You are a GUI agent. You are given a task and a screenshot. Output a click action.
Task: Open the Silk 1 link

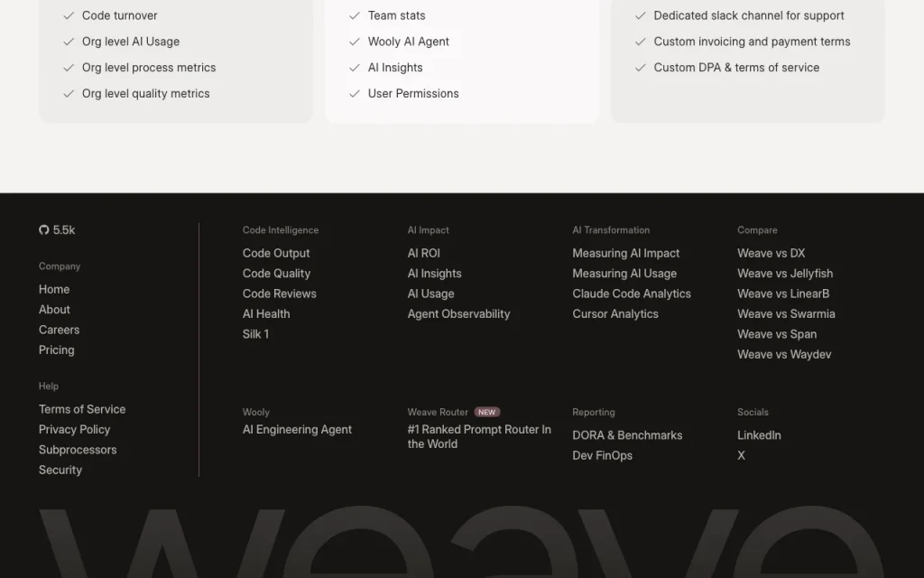point(255,334)
